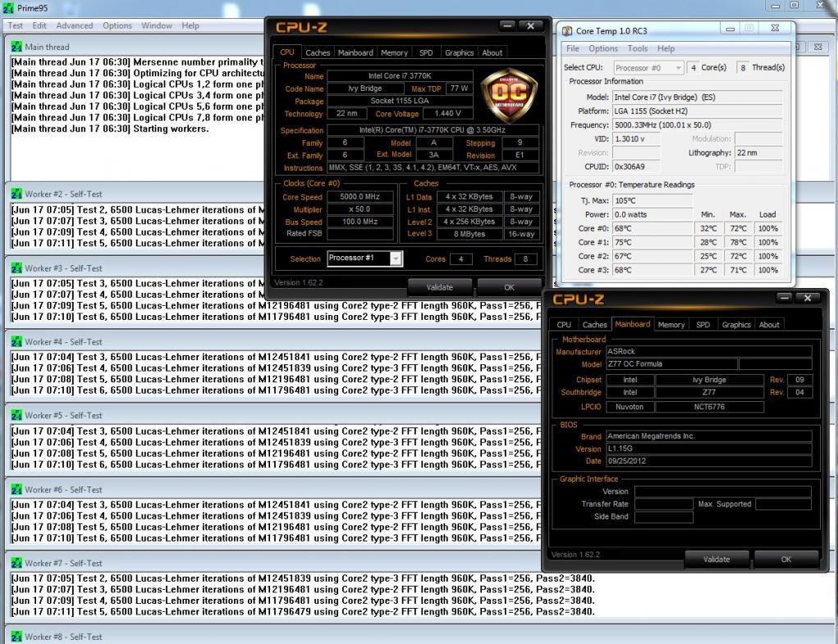Click the Tj. Max 105°C field in Core Temp
Screen dimensions: 838x644
pyautogui.click(x=652, y=201)
